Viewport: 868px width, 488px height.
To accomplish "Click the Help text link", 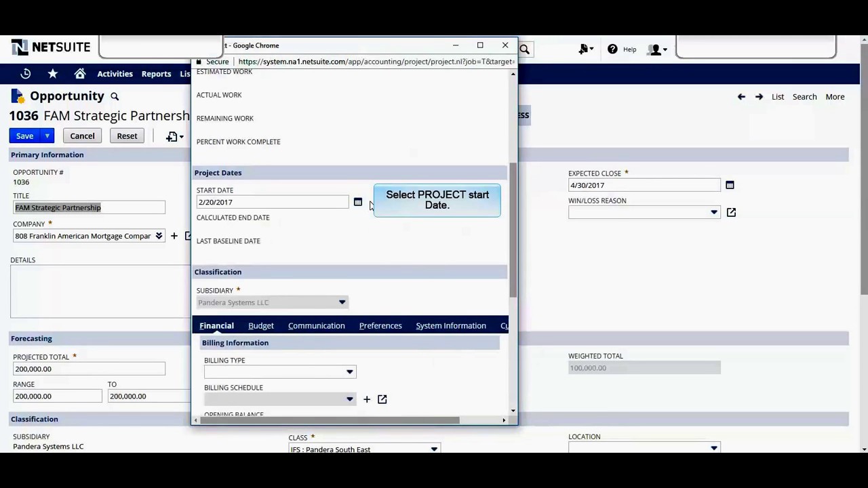I will click(629, 49).
